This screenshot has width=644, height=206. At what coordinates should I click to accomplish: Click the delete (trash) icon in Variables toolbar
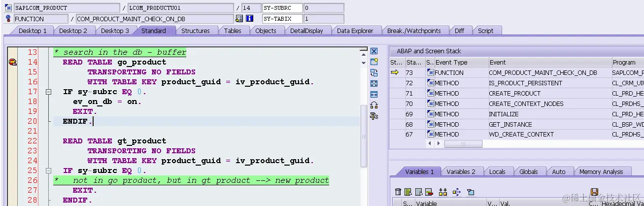click(398, 192)
